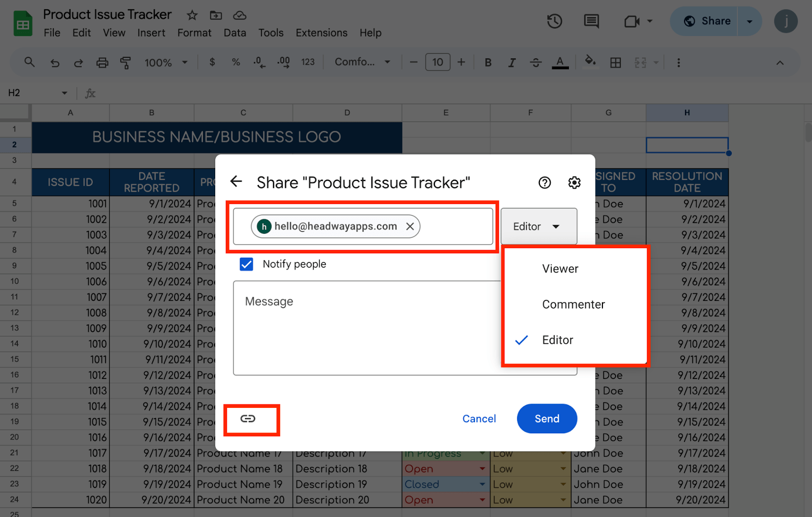The image size is (812, 517).
Task: Choose Commenter from the permission list
Action: tap(573, 304)
